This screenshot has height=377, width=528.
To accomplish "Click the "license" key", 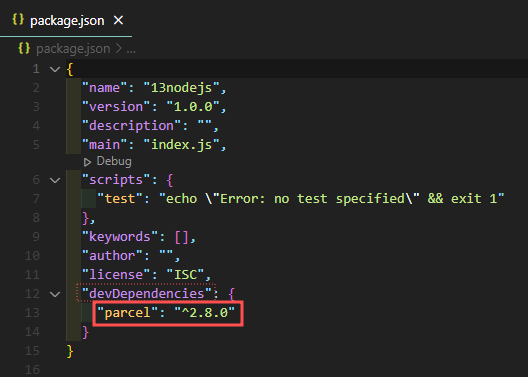I will coord(116,275).
